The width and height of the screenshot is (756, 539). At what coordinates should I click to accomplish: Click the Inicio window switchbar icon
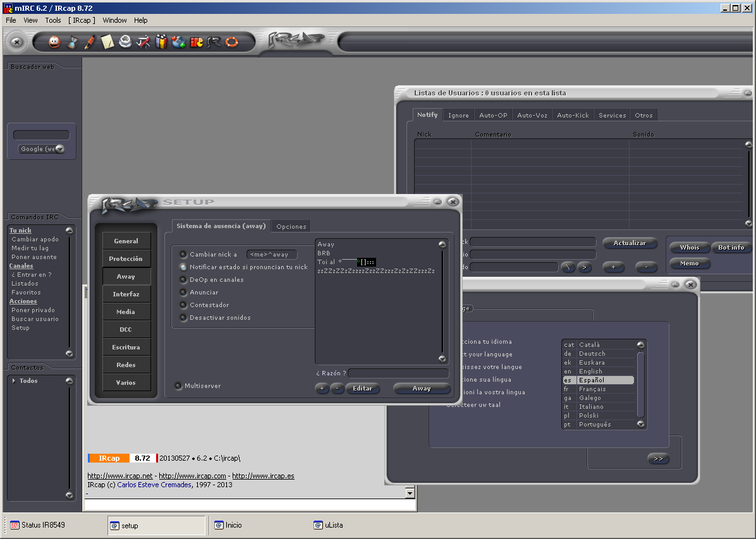click(219, 525)
